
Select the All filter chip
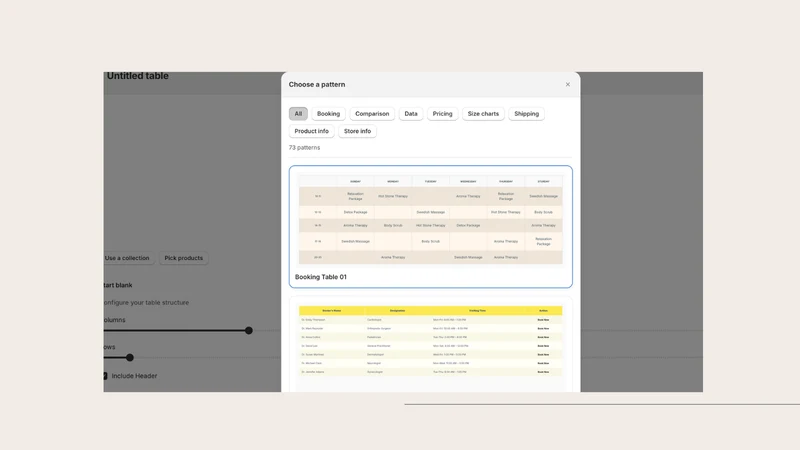(298, 114)
